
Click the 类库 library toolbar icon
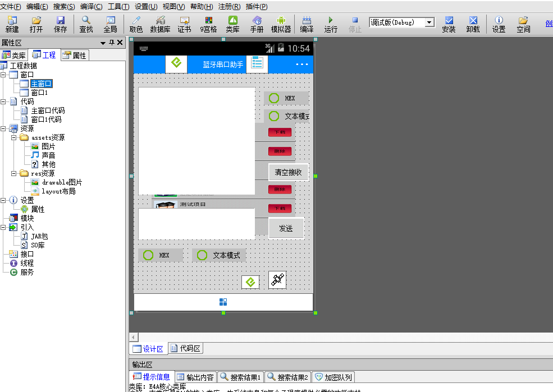(x=233, y=24)
